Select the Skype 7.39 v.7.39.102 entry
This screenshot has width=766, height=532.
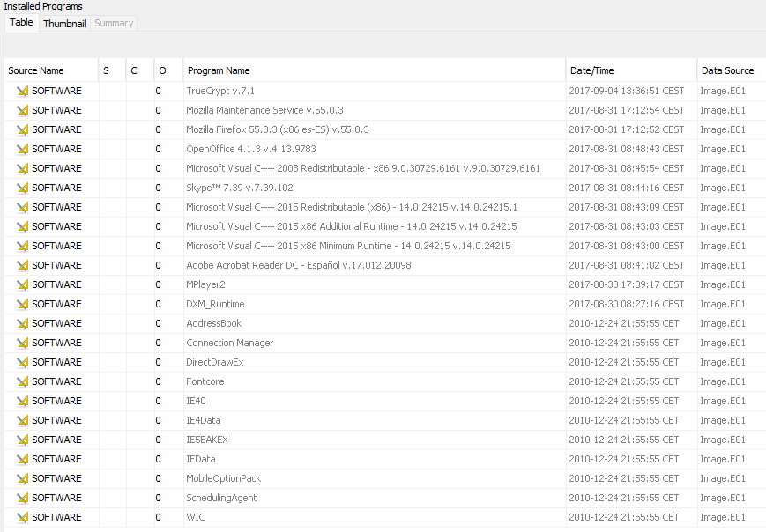[x=240, y=188]
